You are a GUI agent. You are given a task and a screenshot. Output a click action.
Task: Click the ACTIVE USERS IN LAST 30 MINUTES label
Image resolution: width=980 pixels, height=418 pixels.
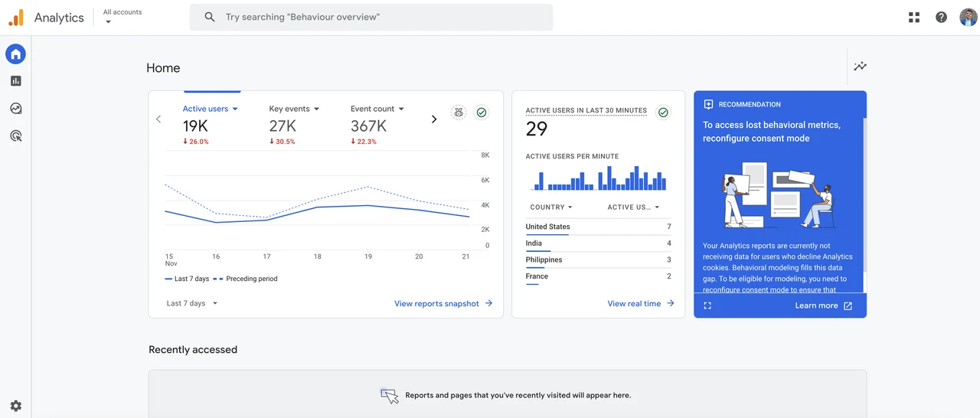(586, 111)
